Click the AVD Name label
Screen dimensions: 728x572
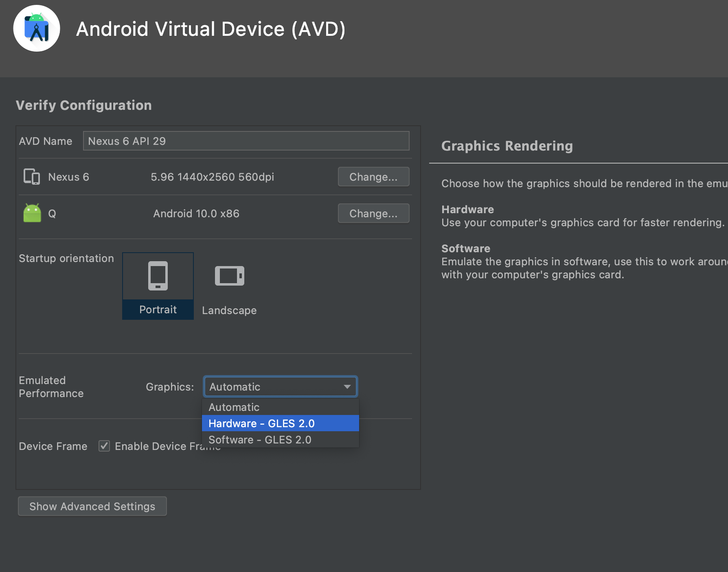(x=46, y=141)
